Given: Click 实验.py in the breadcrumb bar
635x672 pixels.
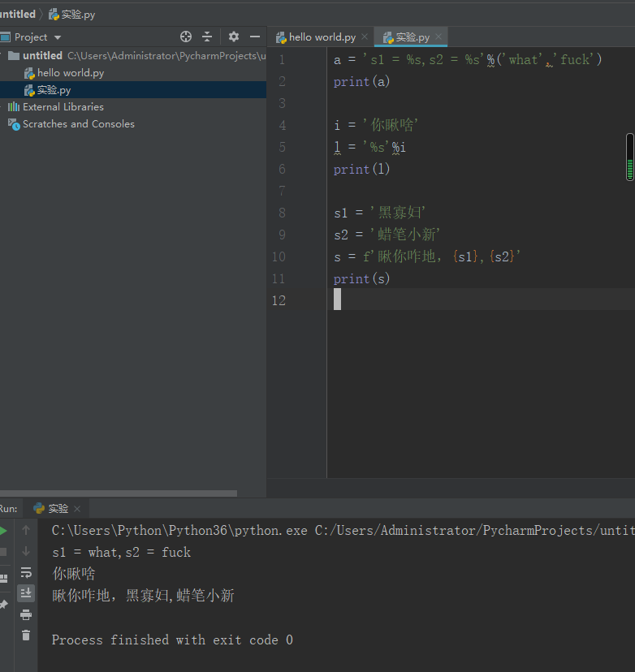Looking at the screenshot, I should pyautogui.click(x=71, y=14).
